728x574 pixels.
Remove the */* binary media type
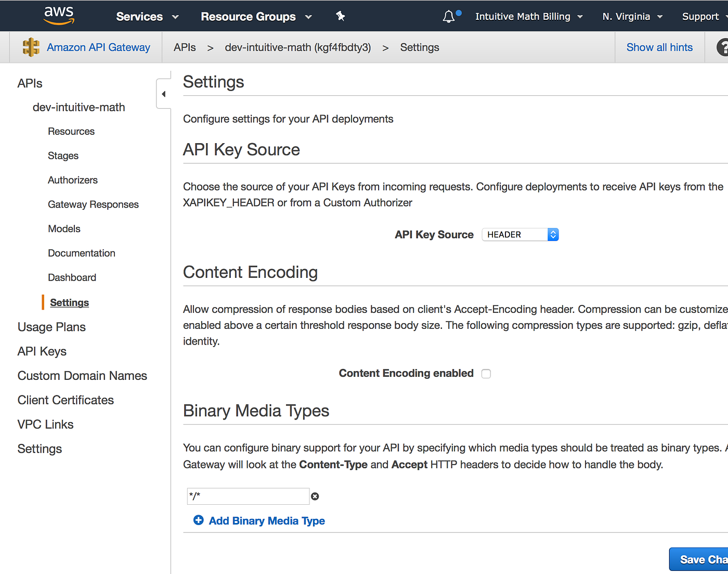(x=315, y=496)
